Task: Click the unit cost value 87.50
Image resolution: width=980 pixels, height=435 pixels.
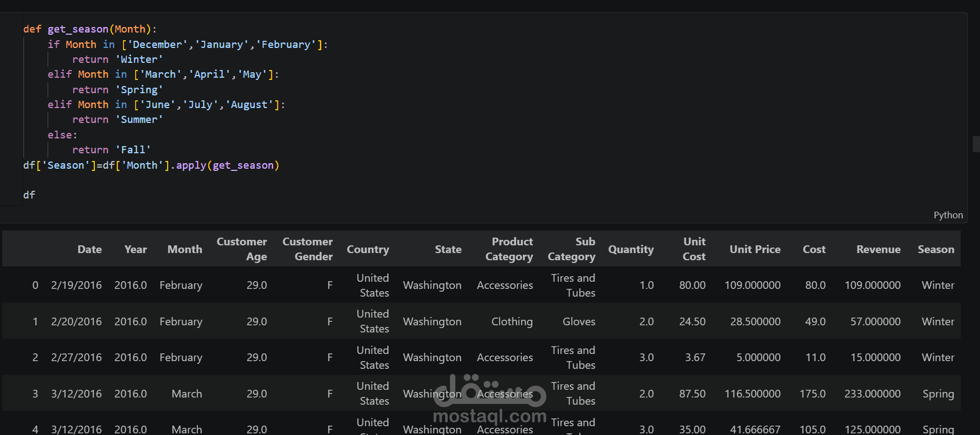Action: pos(692,394)
